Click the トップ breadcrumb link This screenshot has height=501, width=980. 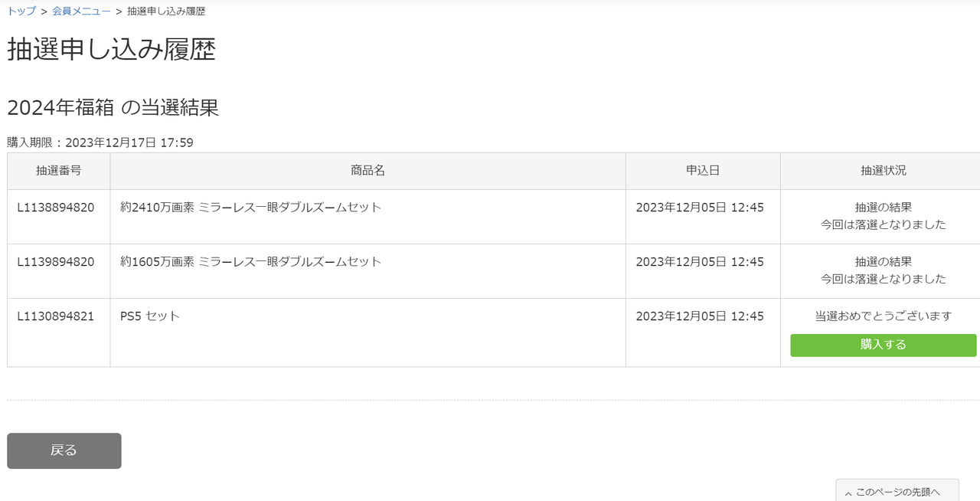coord(21,11)
